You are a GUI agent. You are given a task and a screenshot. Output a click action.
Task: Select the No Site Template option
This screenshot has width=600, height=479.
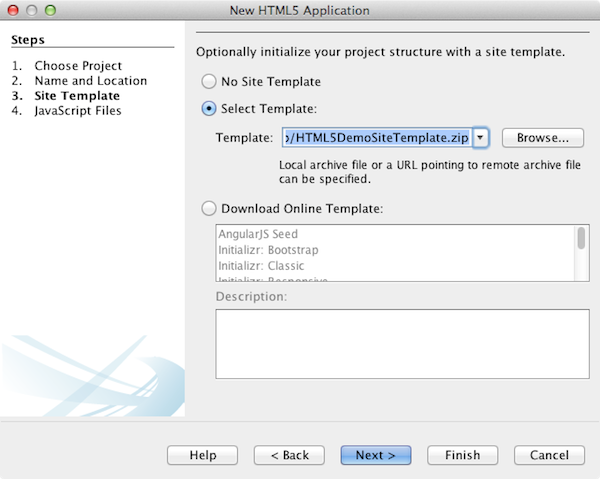(x=208, y=81)
